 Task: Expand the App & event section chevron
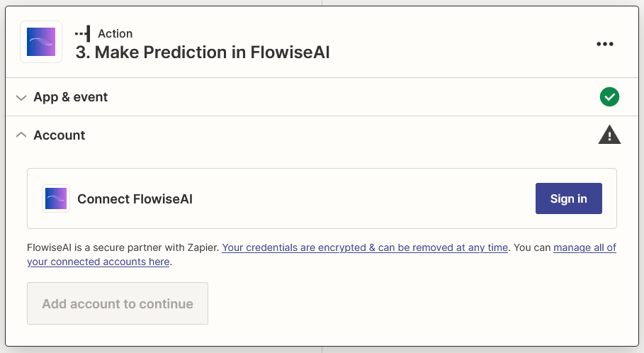click(21, 97)
